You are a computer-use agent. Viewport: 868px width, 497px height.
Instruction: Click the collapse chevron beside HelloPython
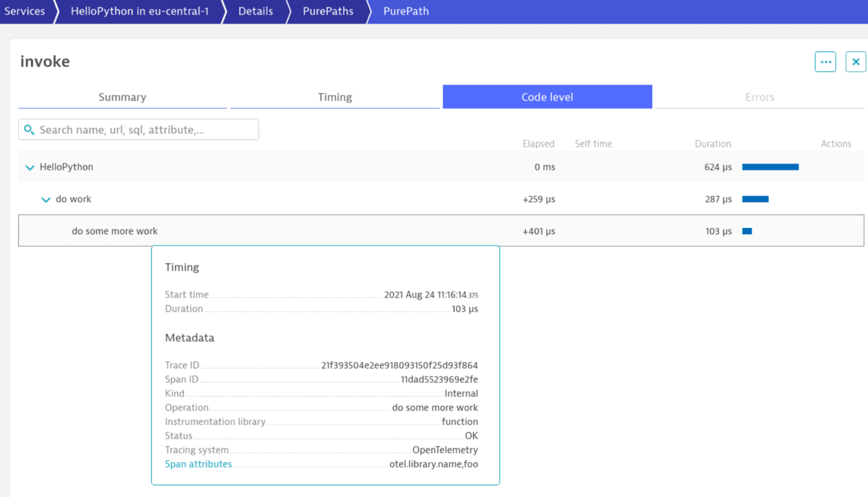coord(29,167)
